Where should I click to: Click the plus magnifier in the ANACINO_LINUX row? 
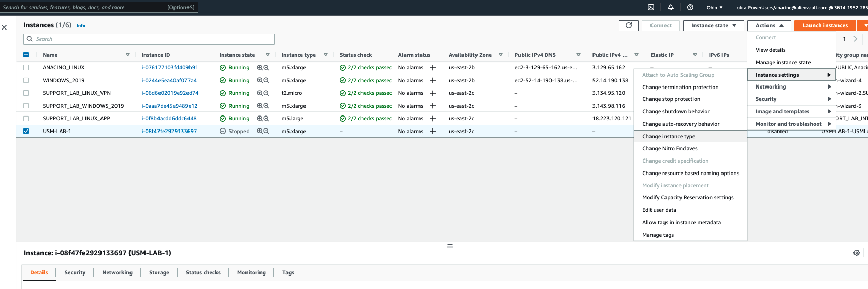click(260, 68)
